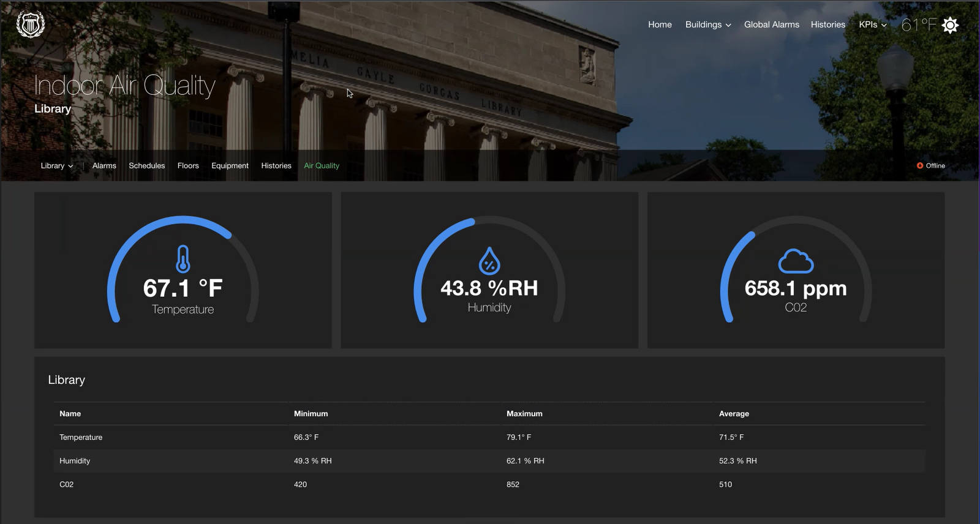Viewport: 980px width, 524px height.
Task: Go to the Home page
Action: [x=660, y=24]
